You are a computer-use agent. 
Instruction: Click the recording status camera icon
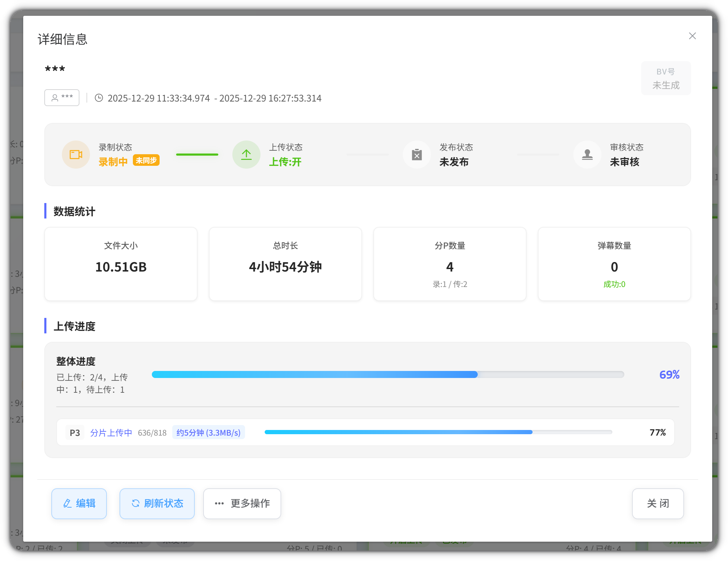(x=76, y=155)
